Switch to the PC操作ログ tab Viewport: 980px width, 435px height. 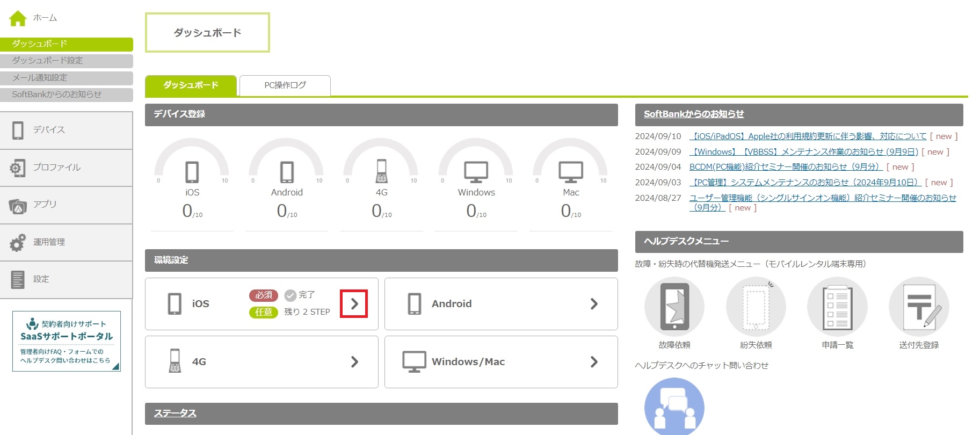(x=285, y=85)
